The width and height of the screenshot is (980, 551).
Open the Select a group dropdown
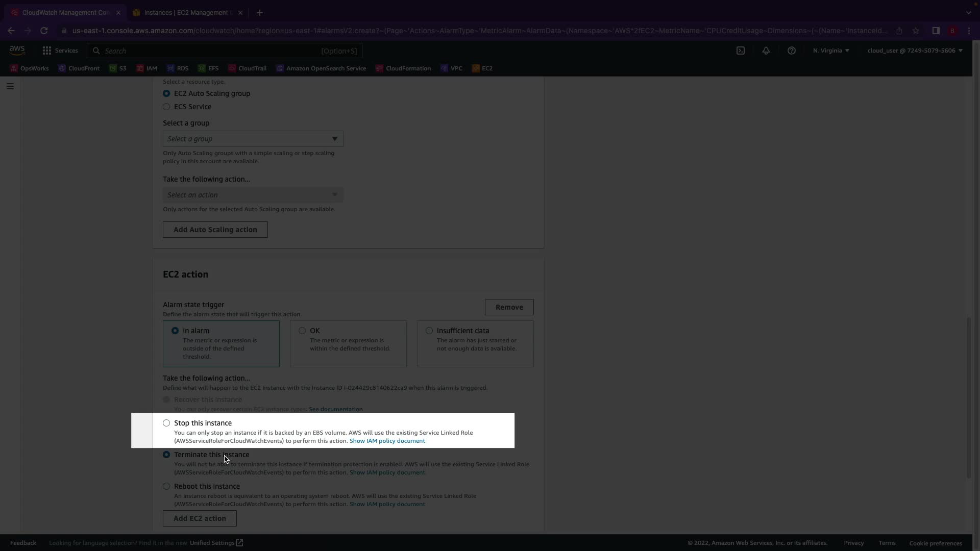[253, 139]
